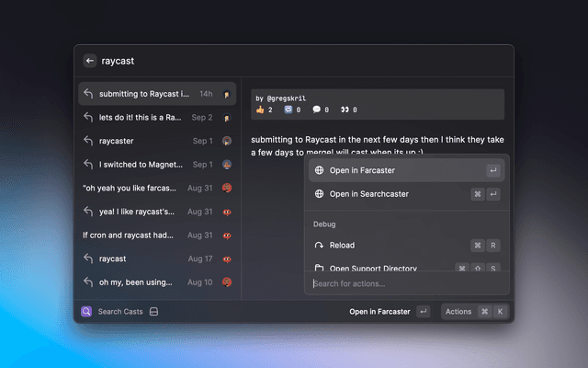Choose Reload in the Debug section
The image size is (588, 368).
[x=342, y=246]
